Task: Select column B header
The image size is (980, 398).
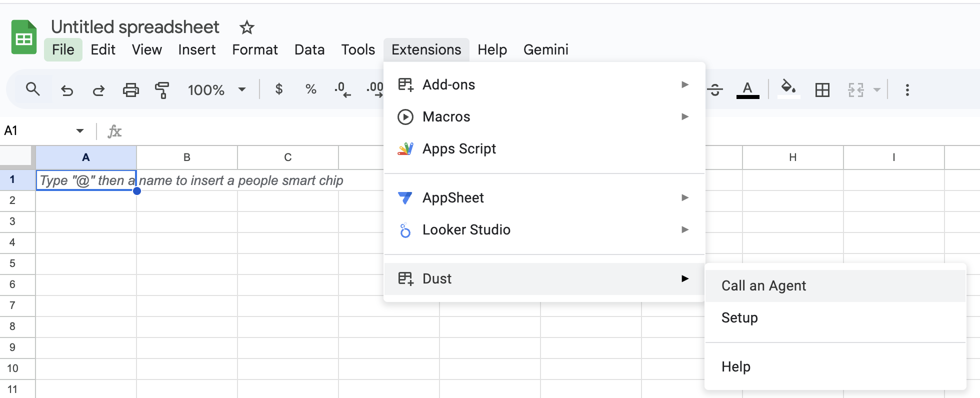Action: (x=187, y=157)
